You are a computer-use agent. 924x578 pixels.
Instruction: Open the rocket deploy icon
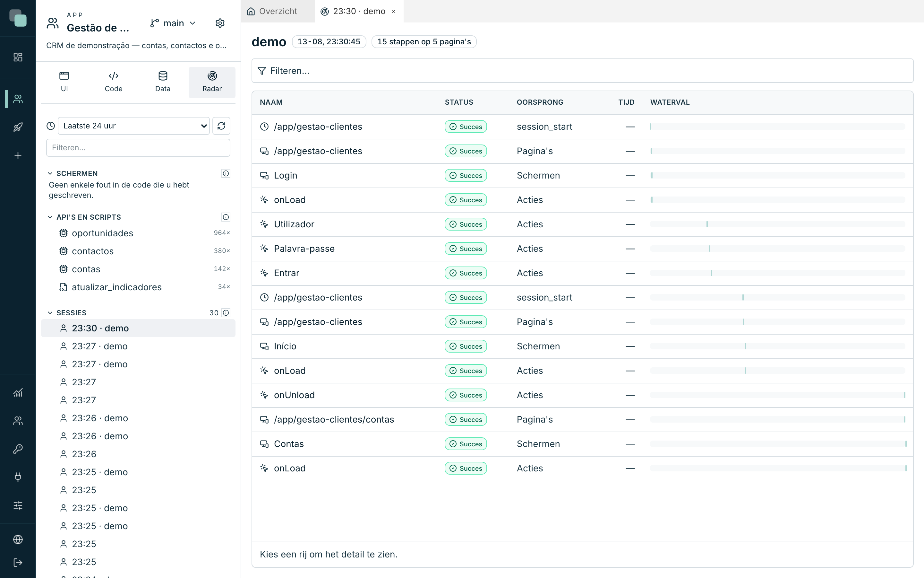pyautogui.click(x=18, y=127)
